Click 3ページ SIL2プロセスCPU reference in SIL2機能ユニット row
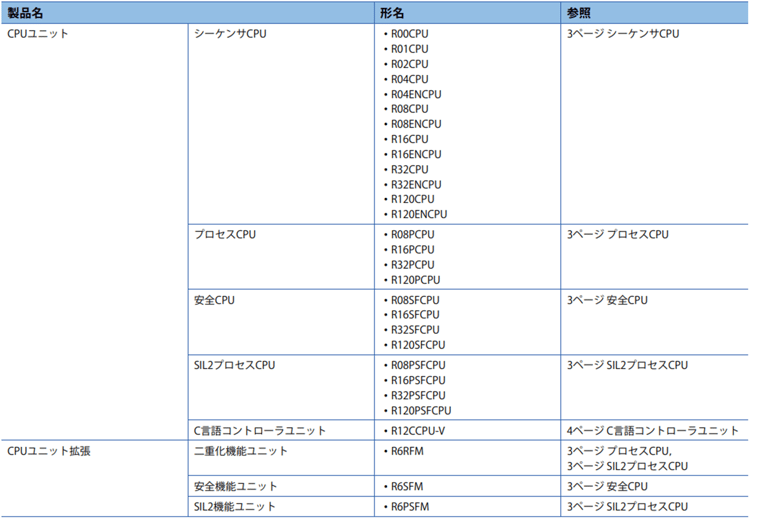Viewport: 759px width, 522px height. (627, 507)
